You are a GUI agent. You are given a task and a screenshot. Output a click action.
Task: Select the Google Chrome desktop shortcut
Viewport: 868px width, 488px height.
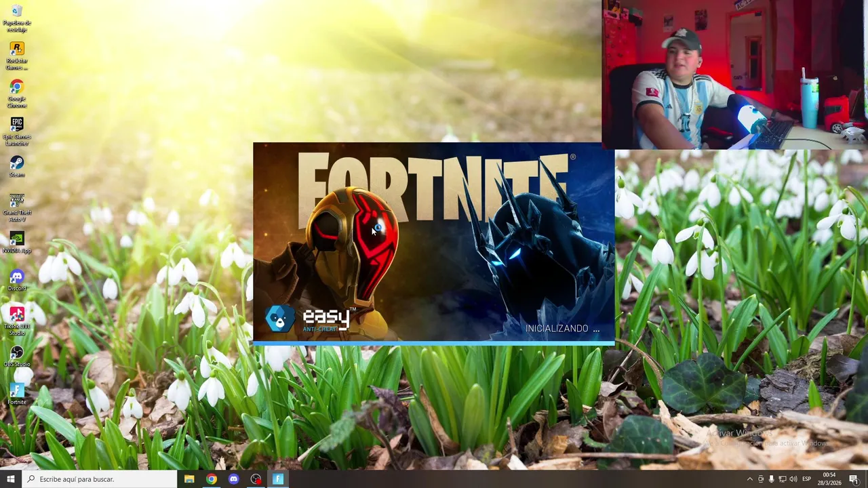click(17, 94)
